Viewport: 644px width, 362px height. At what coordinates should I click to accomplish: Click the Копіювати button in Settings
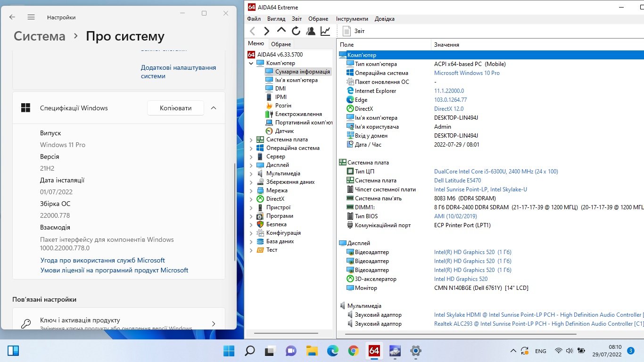pos(175,108)
